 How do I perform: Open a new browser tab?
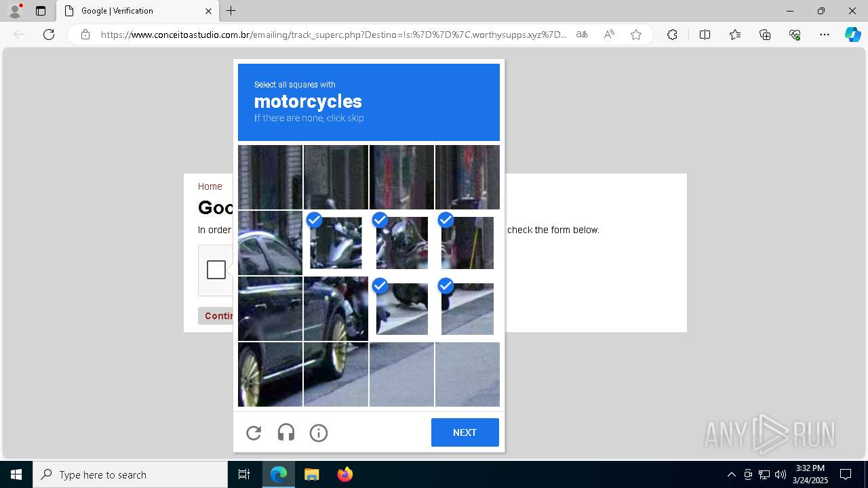click(x=231, y=11)
